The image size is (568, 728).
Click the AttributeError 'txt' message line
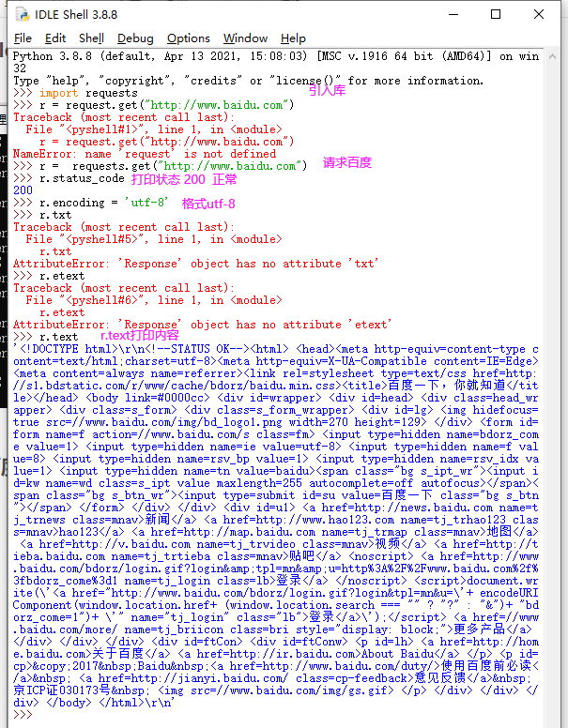[x=195, y=264]
